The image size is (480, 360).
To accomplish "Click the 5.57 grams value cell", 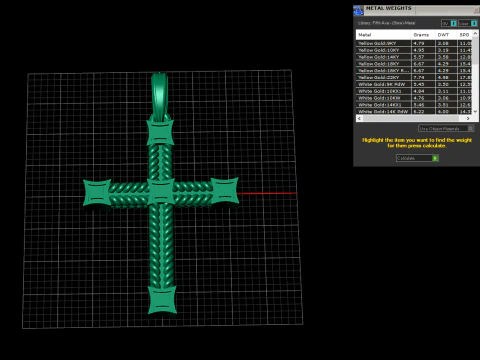I will point(423,57).
